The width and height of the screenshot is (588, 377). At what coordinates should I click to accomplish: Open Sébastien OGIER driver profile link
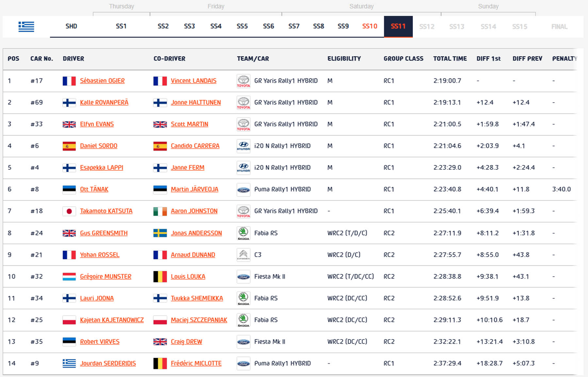coord(102,81)
